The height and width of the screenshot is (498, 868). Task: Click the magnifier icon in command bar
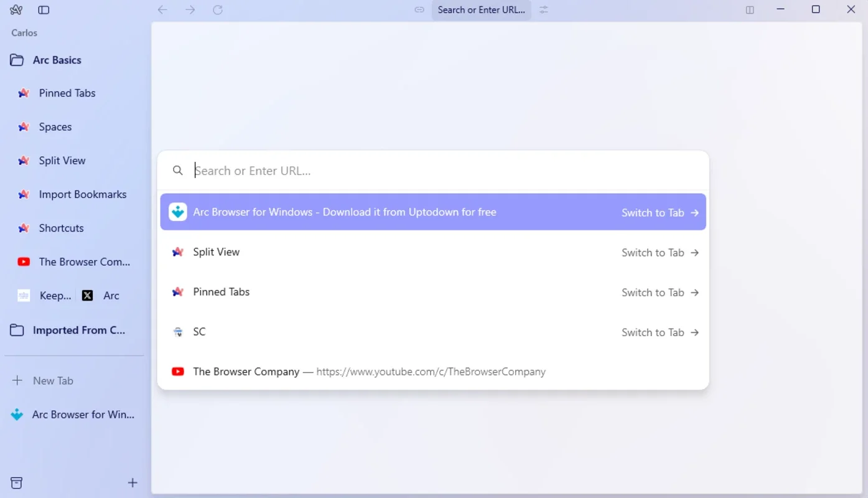point(178,171)
